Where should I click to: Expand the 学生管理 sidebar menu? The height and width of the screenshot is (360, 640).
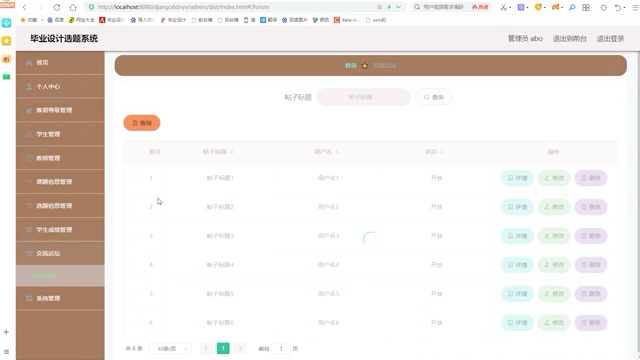[x=60, y=134]
